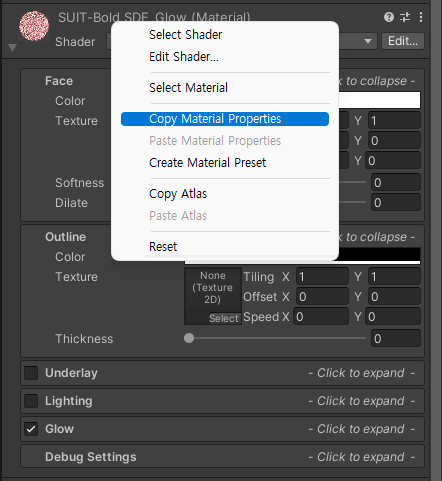
Task: Click the Outline section's Texture label
Action: 76,277
